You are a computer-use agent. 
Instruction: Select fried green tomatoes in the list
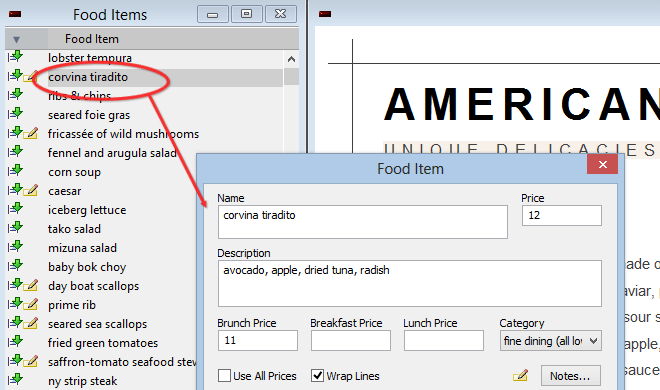pyautogui.click(x=103, y=343)
